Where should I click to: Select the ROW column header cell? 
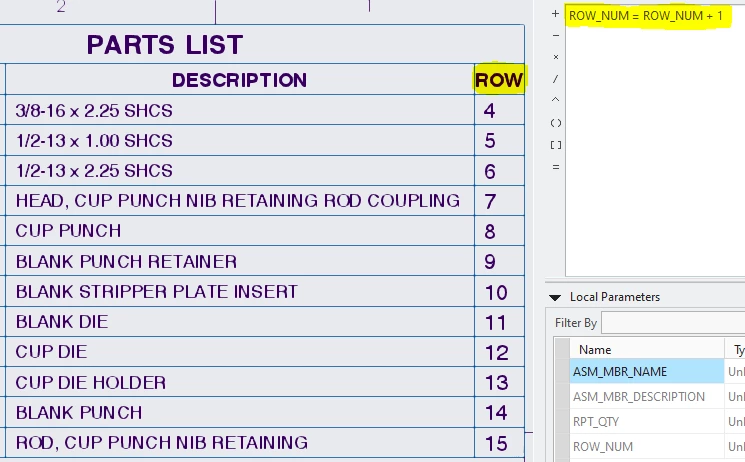pos(499,79)
